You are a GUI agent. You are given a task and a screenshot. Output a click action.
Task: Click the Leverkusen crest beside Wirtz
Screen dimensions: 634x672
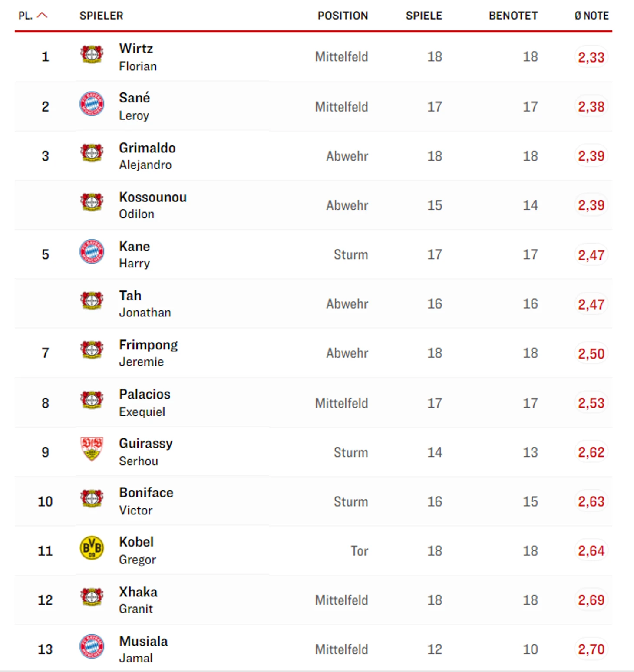tap(92, 55)
